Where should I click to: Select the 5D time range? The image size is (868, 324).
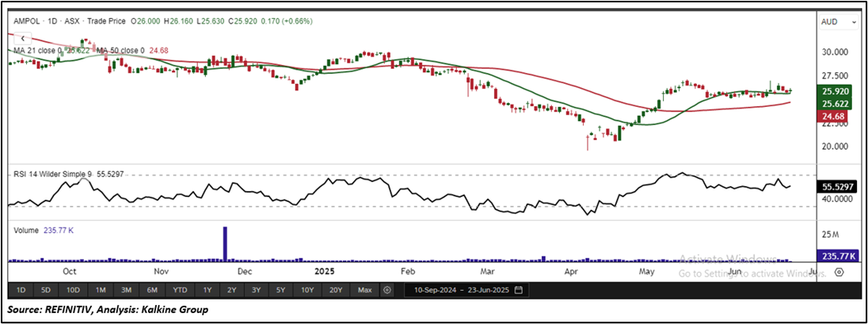[x=46, y=290]
